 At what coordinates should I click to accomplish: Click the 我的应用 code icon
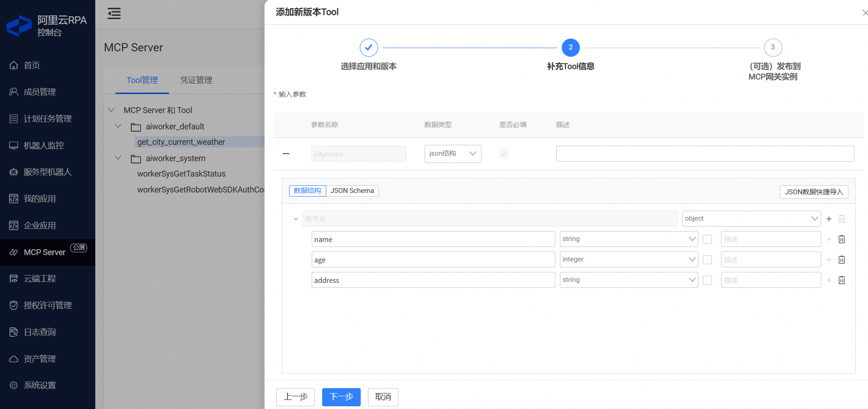[14, 199]
